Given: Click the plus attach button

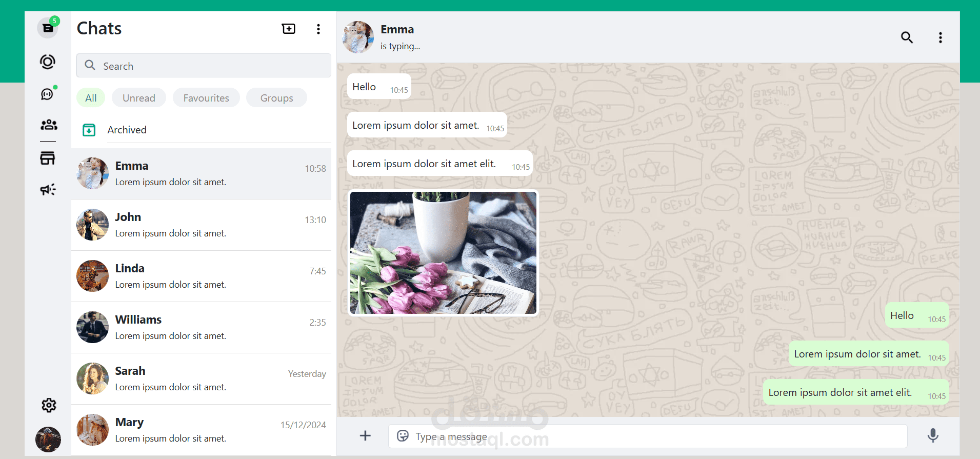Looking at the screenshot, I should click(x=365, y=436).
